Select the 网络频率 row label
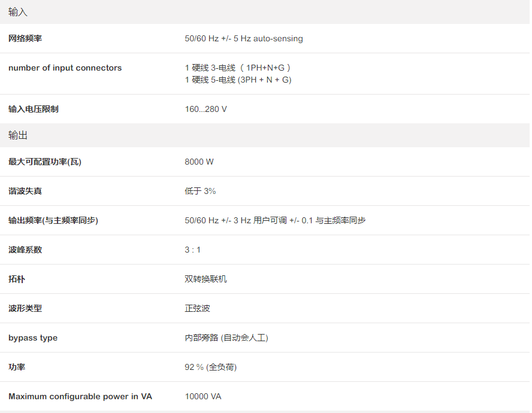532x413 pixels. (x=25, y=39)
